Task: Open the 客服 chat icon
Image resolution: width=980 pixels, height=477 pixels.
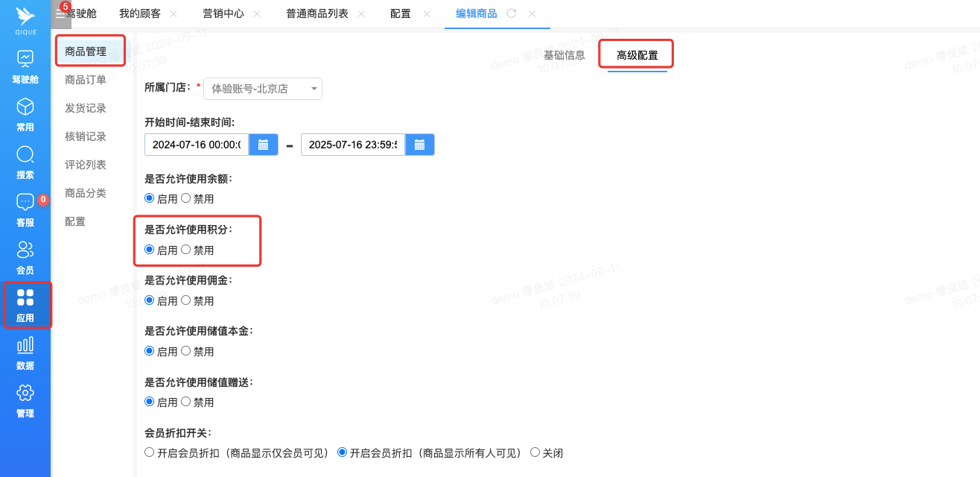Action: [25, 209]
